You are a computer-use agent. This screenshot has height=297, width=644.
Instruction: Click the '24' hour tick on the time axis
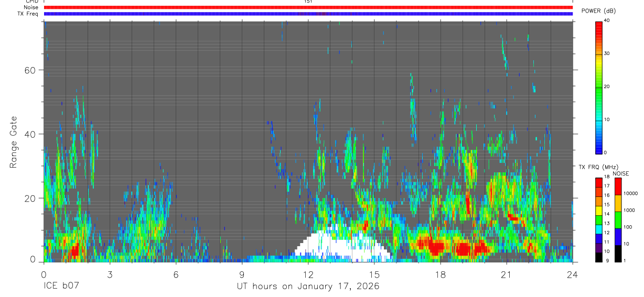coord(573,274)
